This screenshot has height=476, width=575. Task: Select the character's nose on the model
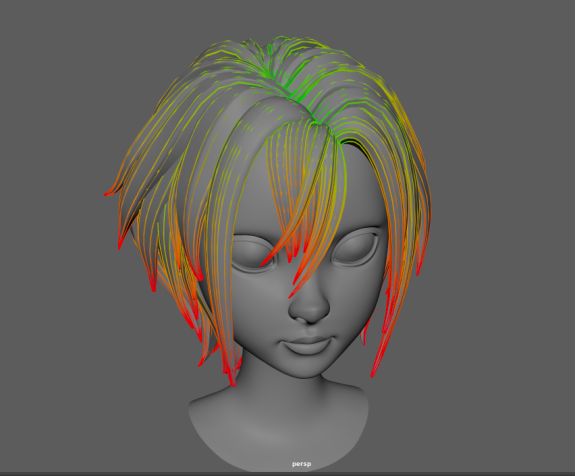tap(309, 306)
